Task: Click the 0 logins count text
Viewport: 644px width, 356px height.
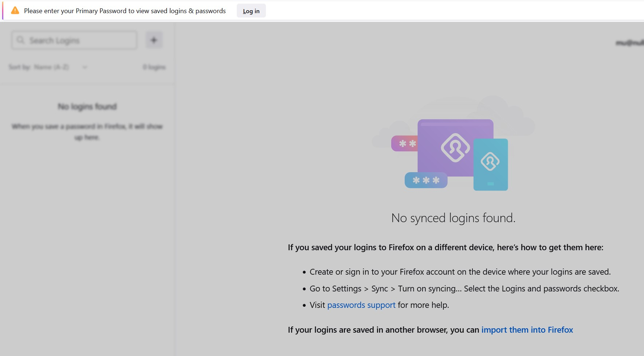Action: [154, 67]
